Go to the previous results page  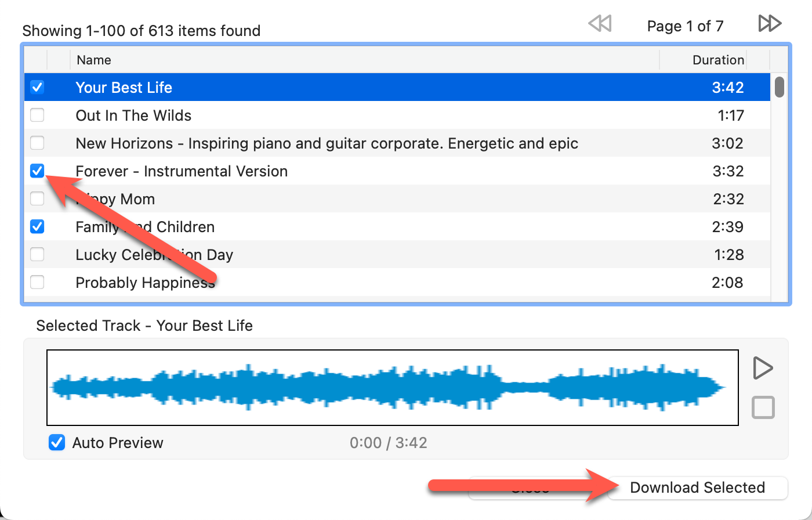click(600, 24)
